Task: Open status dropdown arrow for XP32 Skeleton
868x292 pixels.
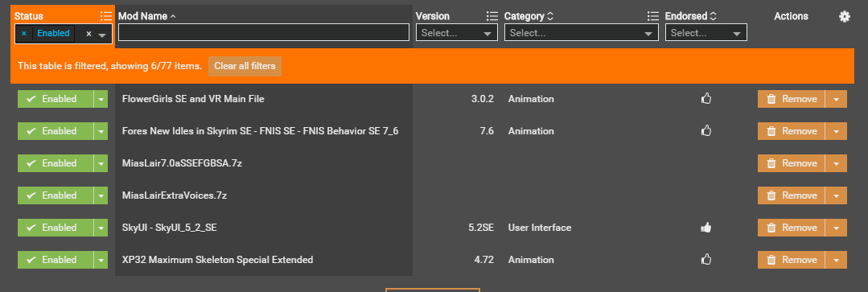Action: pyautogui.click(x=101, y=259)
